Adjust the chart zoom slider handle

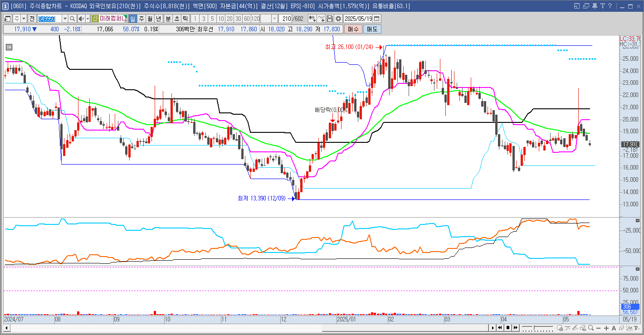[534, 327]
